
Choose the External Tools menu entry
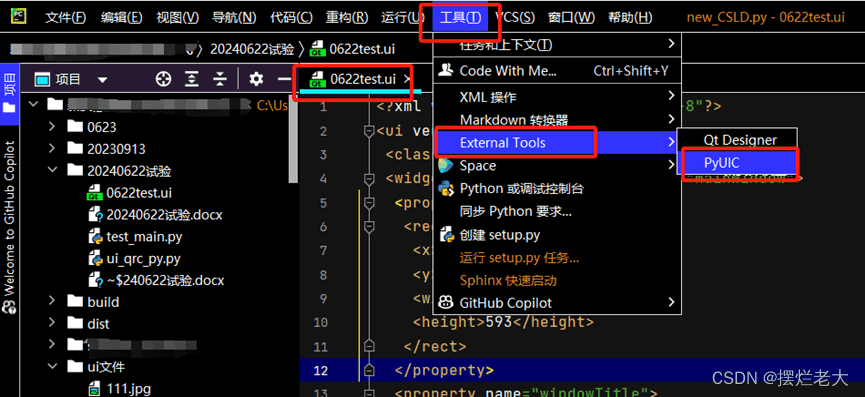(556, 143)
